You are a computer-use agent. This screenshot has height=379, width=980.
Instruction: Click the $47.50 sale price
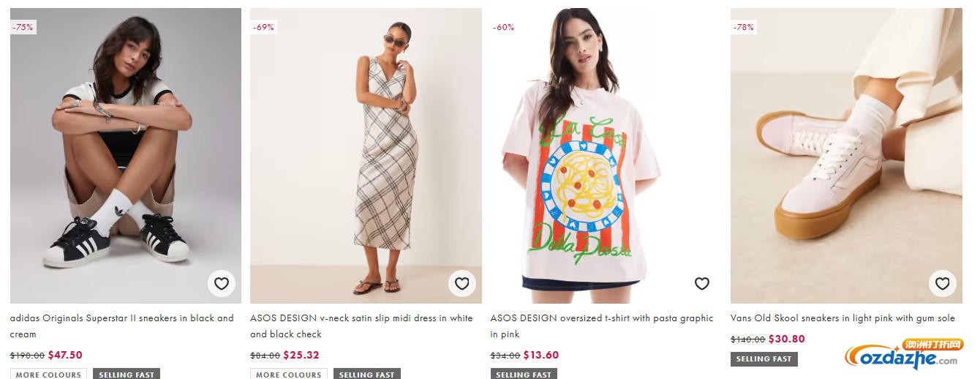point(65,355)
